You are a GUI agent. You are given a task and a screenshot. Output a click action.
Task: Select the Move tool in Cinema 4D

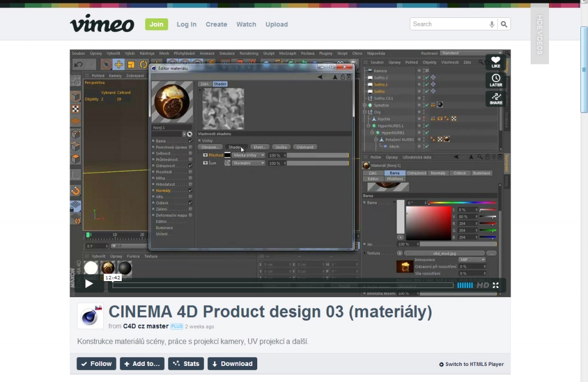point(118,64)
